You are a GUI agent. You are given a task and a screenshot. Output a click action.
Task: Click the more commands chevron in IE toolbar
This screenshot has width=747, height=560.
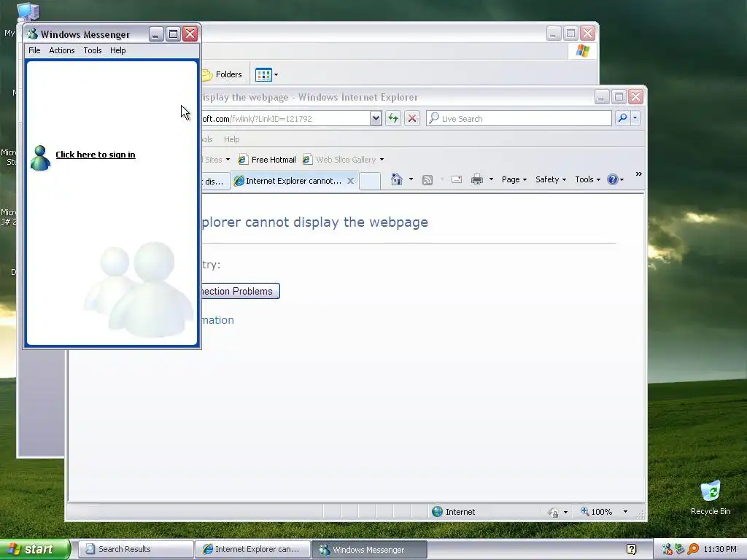pyautogui.click(x=639, y=174)
